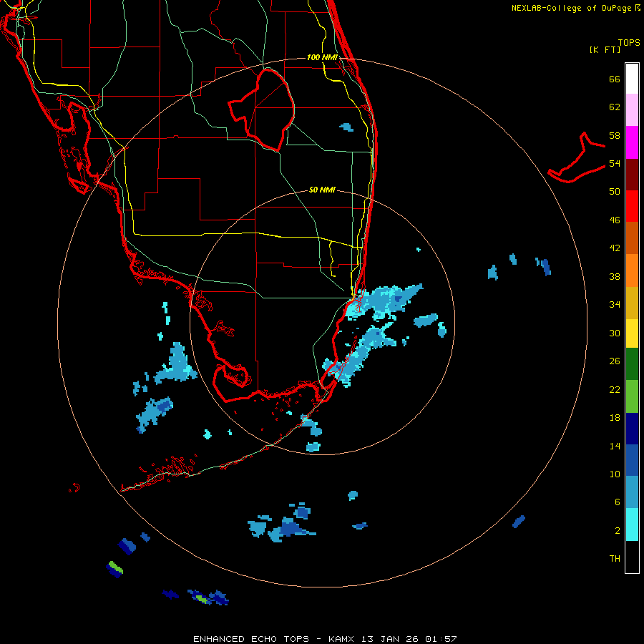Image resolution: width=644 pixels, height=644 pixels.
Task: Click the 6 value on the scale
Action: (618, 502)
